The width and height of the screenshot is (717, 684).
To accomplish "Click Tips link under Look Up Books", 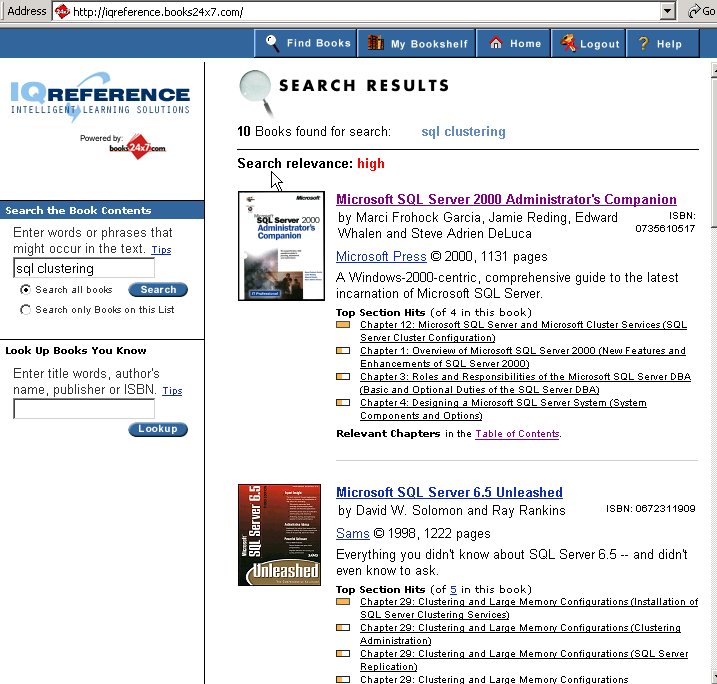I will [172, 390].
